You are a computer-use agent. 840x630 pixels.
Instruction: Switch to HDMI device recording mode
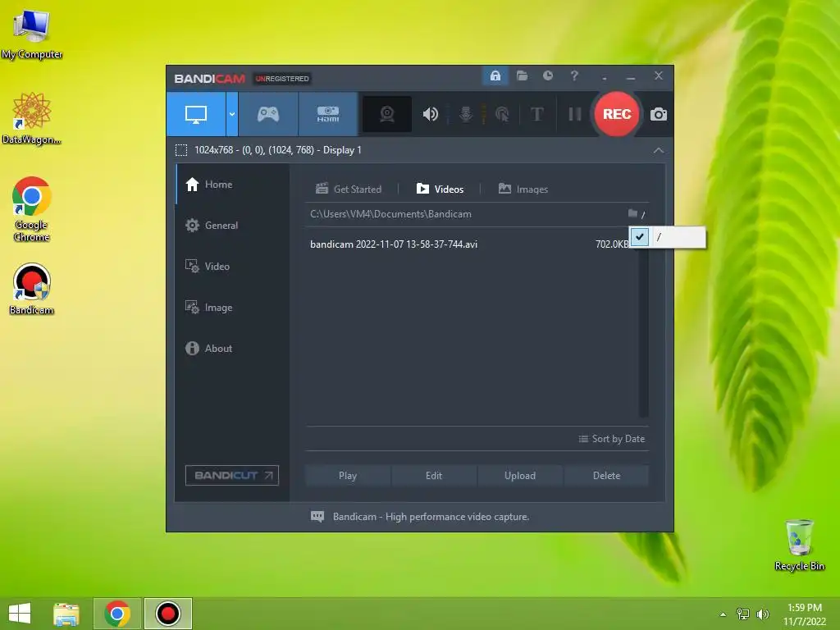(328, 114)
